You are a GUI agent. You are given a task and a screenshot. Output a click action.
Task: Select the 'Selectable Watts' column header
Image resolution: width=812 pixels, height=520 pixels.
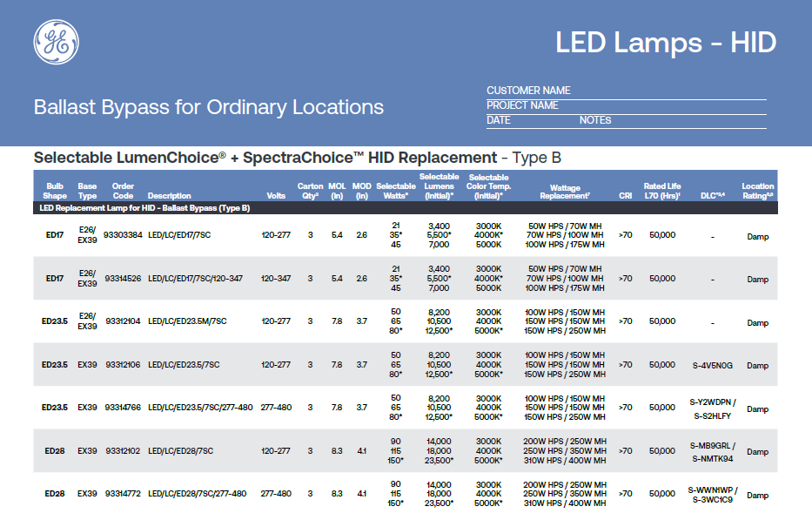(396, 191)
